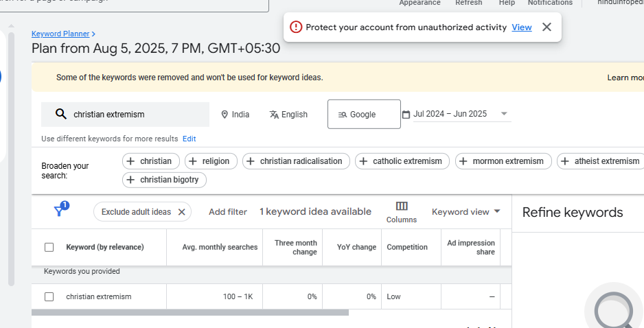Sort by Competition column header
Image resolution: width=644 pixels, height=328 pixels.
tap(407, 247)
